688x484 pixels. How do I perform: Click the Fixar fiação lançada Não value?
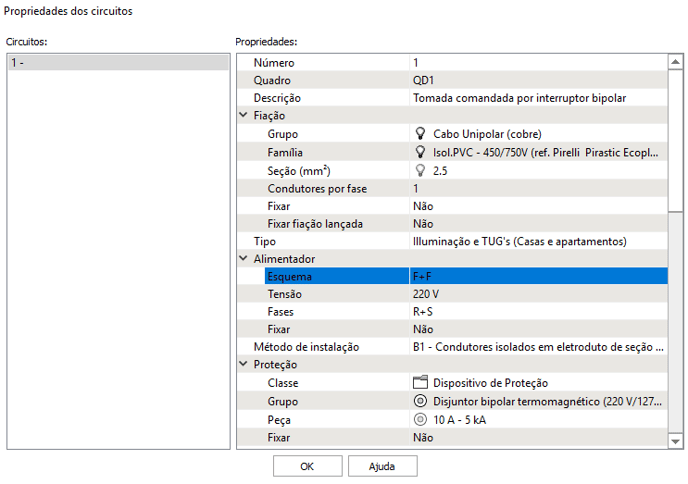click(x=537, y=223)
